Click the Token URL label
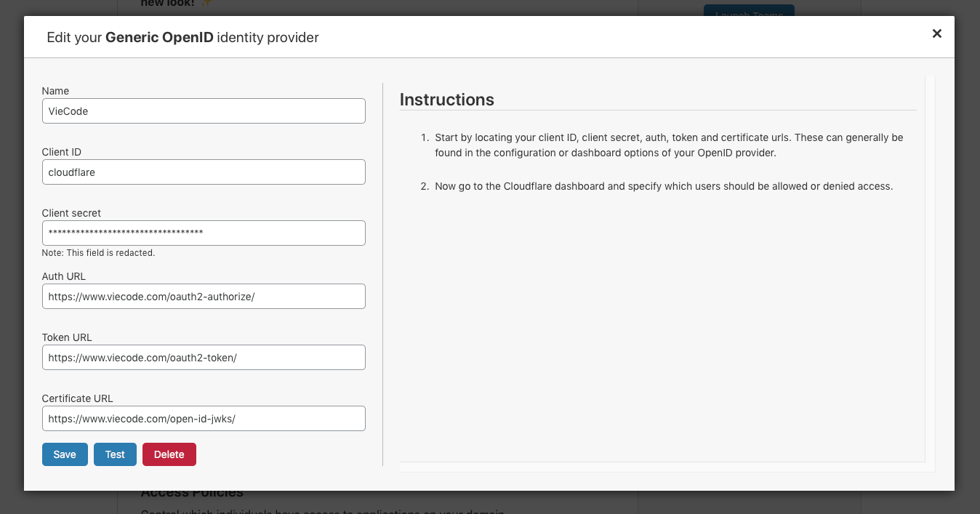This screenshot has width=980, height=514. [67, 337]
